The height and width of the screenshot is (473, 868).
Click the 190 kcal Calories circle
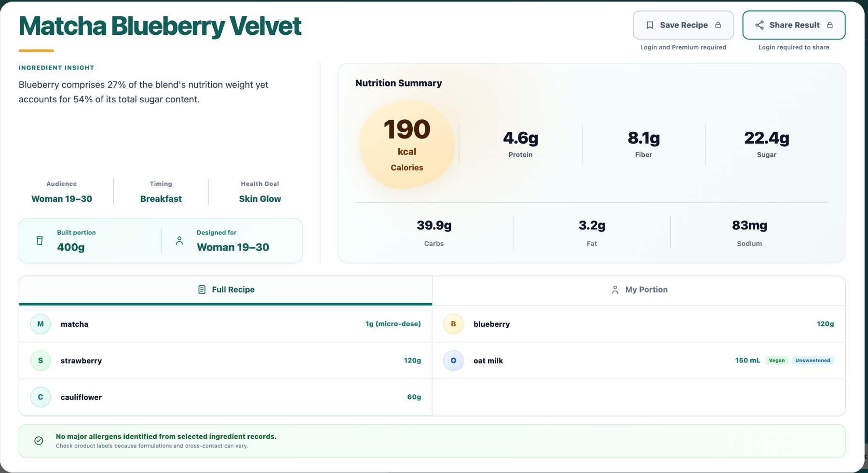pyautogui.click(x=407, y=144)
